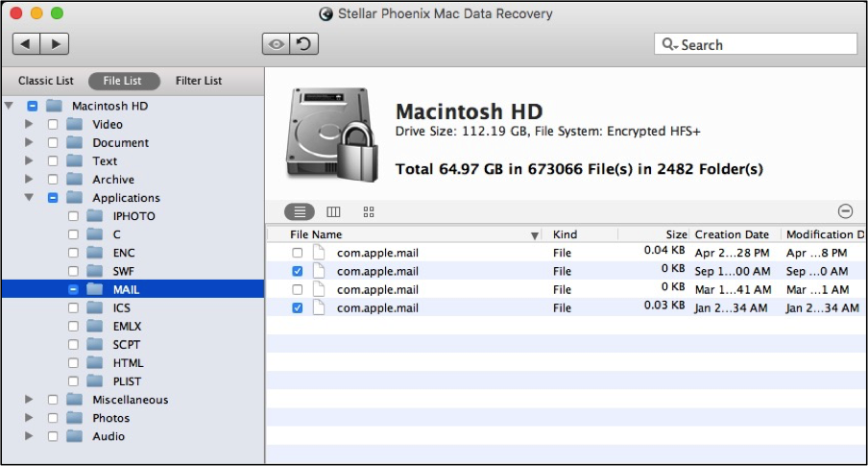Click the Text folder icon
Viewport: 868px width, 466px height.
point(74,160)
